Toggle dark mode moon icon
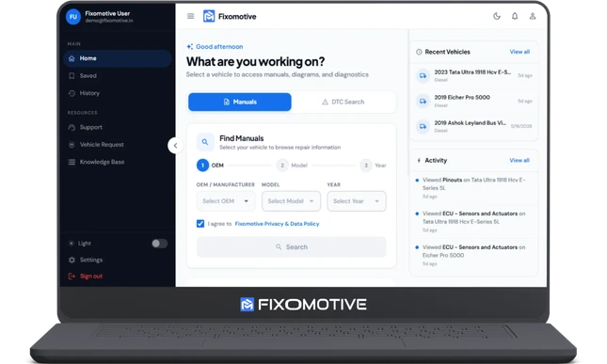Screen dimensions: 607x364 point(497,16)
